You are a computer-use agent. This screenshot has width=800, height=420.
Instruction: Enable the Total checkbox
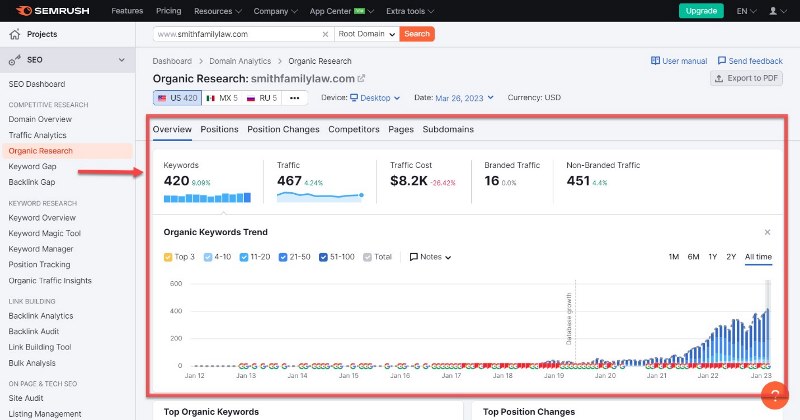point(367,257)
